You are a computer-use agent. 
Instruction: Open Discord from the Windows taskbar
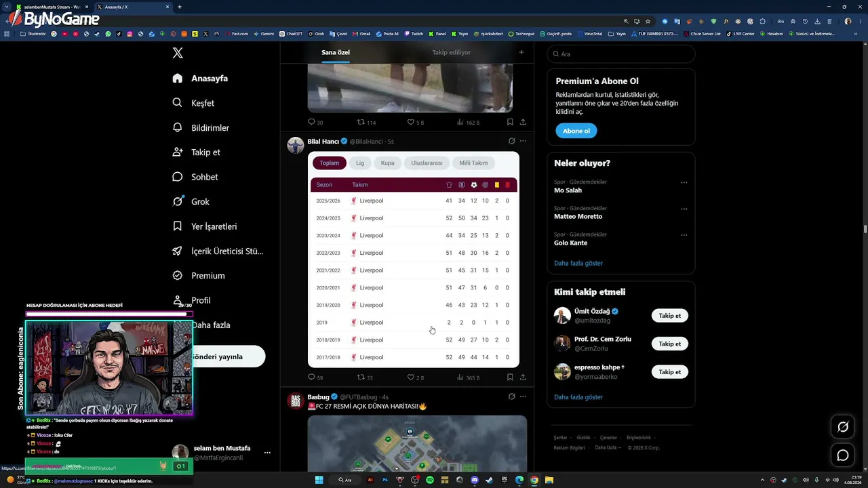475,480
